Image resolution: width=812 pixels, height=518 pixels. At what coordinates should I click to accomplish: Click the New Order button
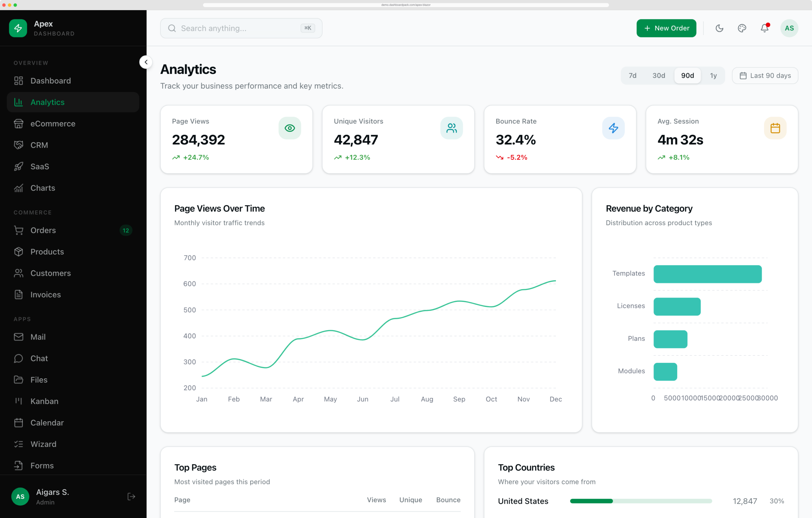(666, 28)
